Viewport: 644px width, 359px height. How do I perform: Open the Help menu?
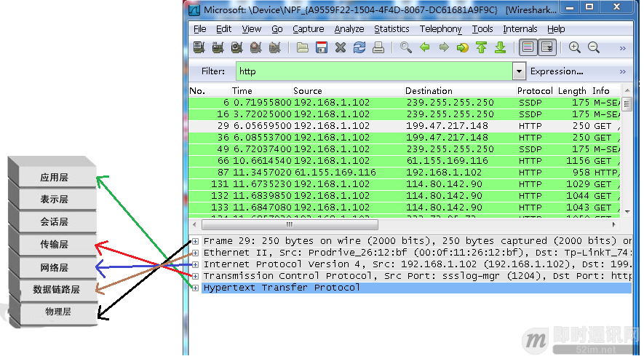(556, 29)
